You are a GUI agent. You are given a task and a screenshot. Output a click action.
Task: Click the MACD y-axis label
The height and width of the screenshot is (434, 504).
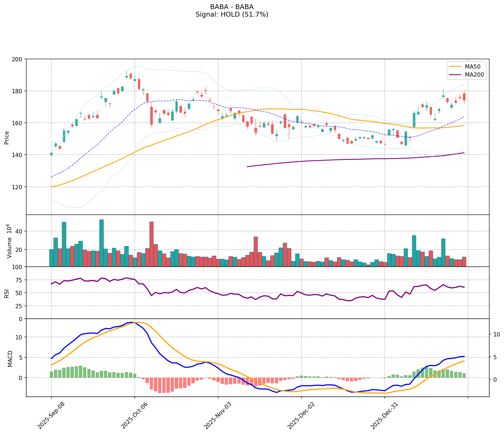10,359
